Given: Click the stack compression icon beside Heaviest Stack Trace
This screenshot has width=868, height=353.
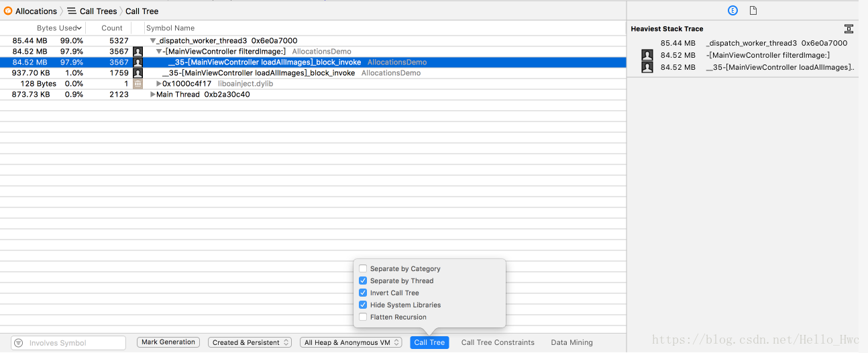Looking at the screenshot, I should pos(849,29).
